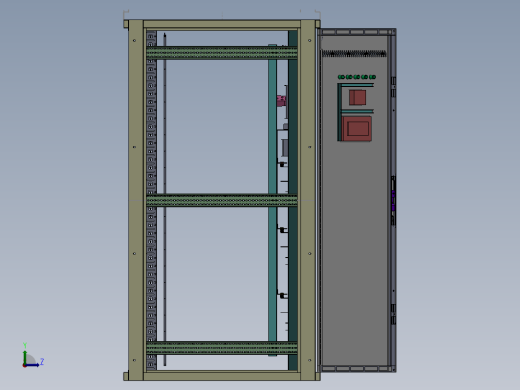Image resolution: width=520 pixels, height=390 pixels.
Task: Select the left olive frame post
Action: [136, 200]
